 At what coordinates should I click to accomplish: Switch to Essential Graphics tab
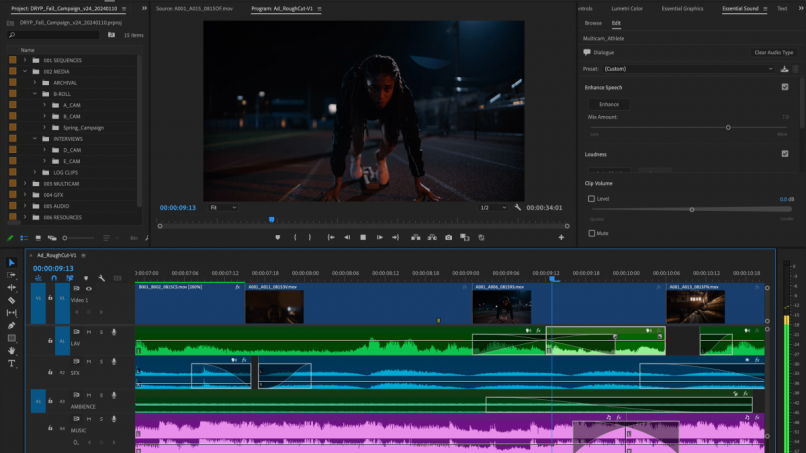coord(682,9)
